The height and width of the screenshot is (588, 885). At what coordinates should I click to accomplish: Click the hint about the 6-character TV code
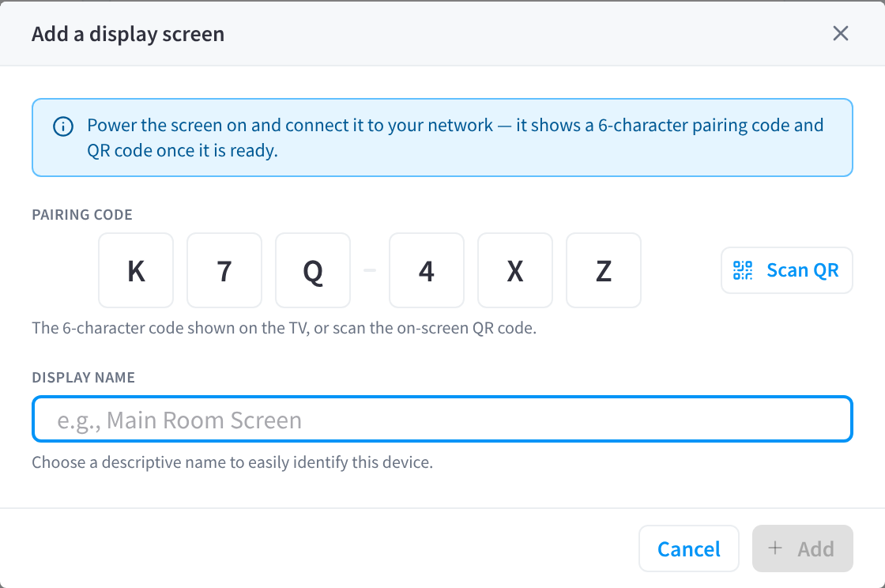point(284,328)
